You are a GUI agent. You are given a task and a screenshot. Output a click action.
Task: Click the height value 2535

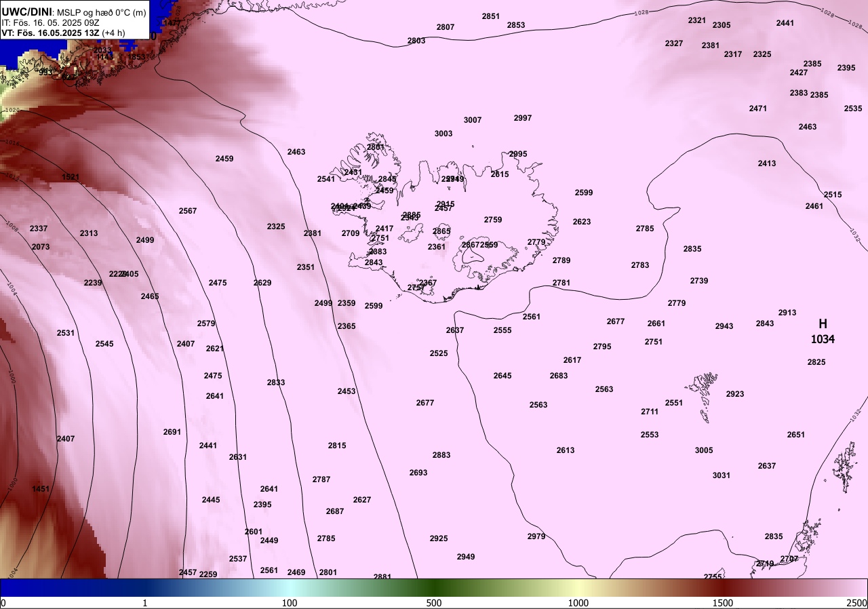[x=853, y=109]
